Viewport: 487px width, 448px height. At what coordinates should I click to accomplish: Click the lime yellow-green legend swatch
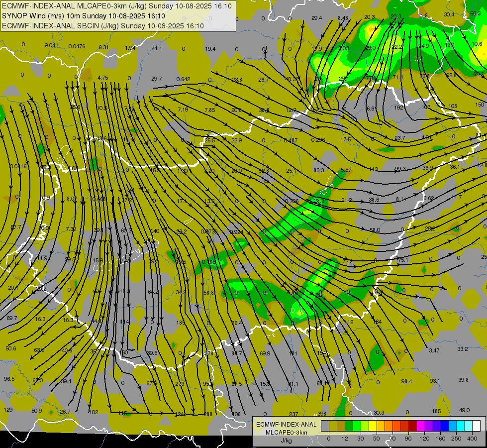[x=365, y=426]
